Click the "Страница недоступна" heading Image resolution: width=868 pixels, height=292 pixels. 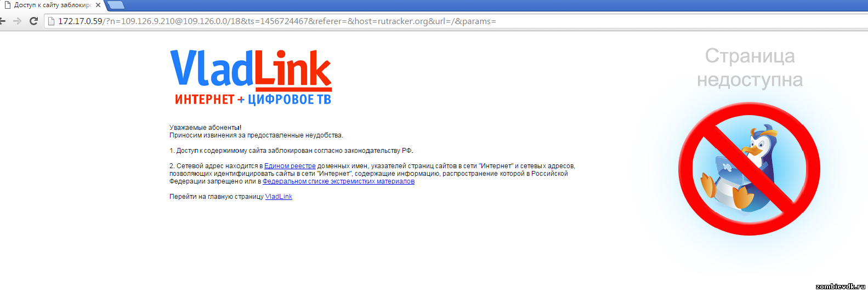tap(750, 67)
